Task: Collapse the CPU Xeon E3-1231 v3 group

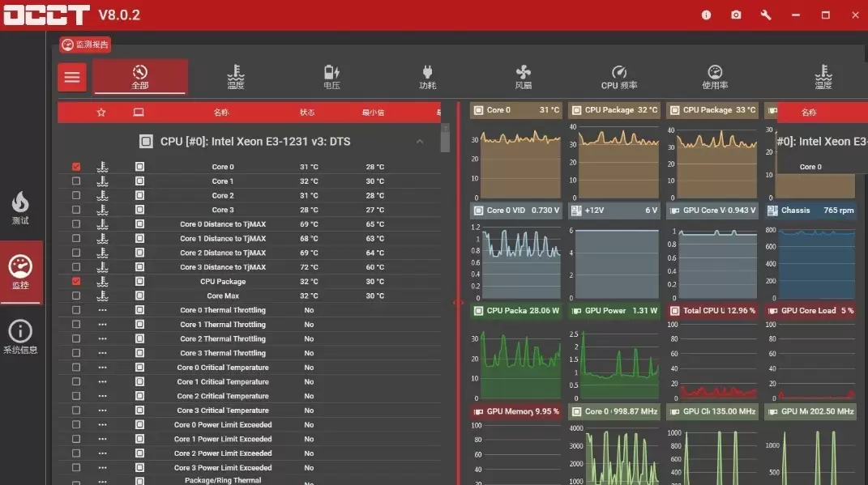Action: [x=420, y=142]
